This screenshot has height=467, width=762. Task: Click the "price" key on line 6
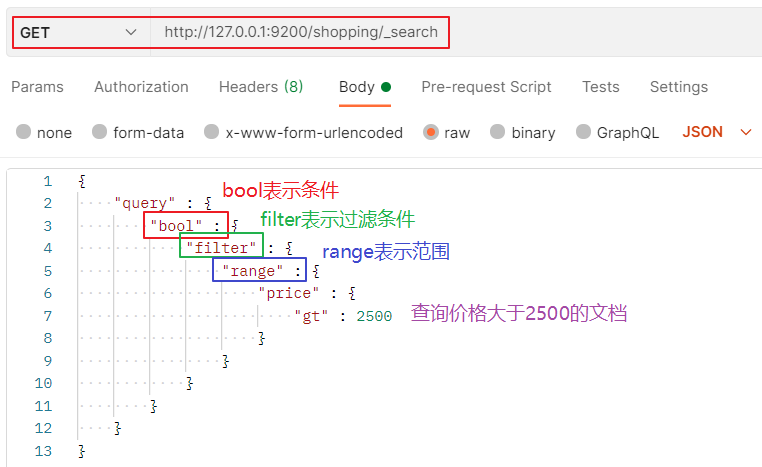click(289, 294)
